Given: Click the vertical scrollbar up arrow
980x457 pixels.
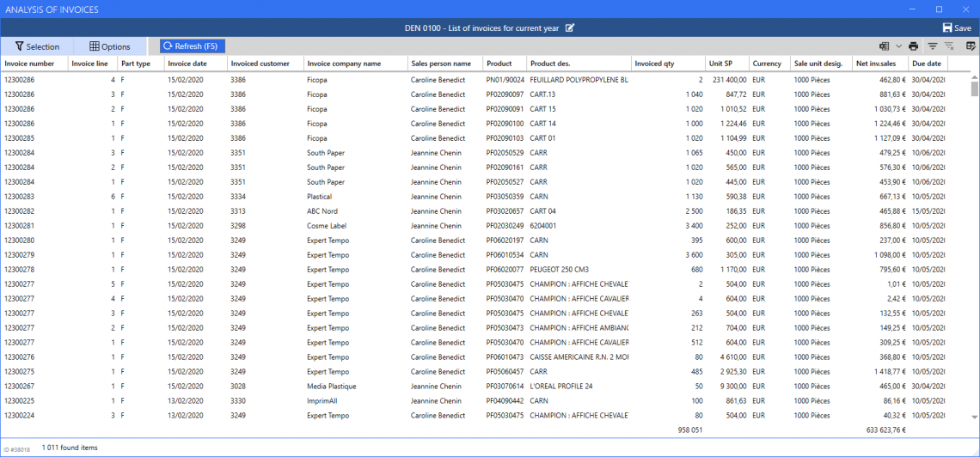Looking at the screenshot, I should tap(974, 76).
